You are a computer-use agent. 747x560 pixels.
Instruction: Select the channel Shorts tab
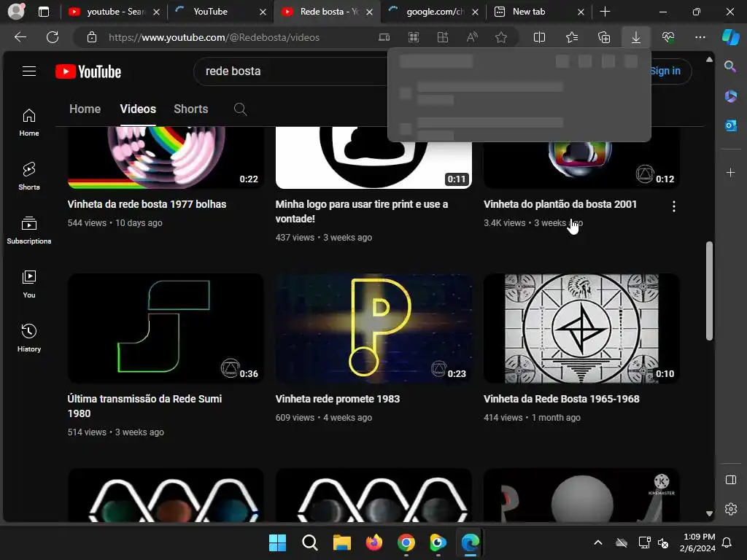pos(191,109)
